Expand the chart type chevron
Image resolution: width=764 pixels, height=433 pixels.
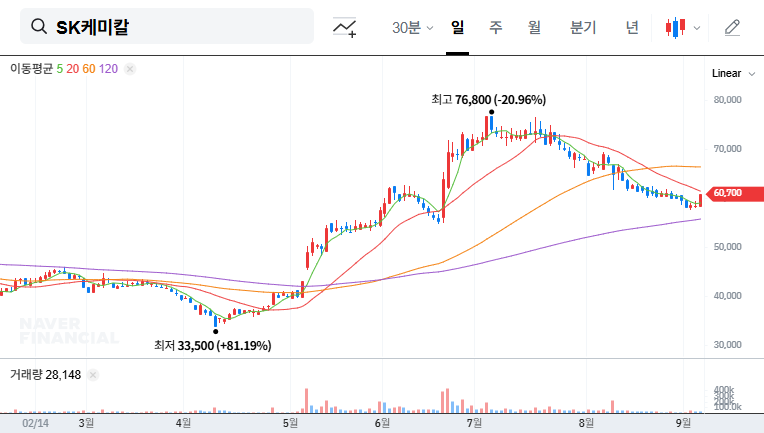(697, 28)
